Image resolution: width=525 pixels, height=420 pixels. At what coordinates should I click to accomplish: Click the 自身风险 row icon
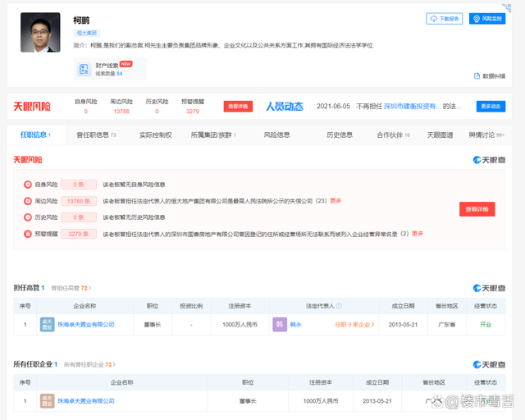click(27, 185)
